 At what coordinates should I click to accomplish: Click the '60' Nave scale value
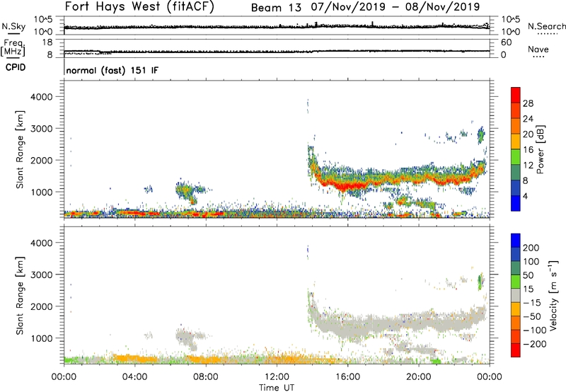coord(506,42)
